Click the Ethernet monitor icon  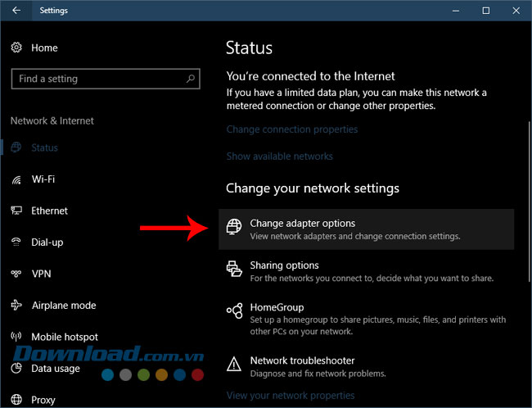pos(16,211)
